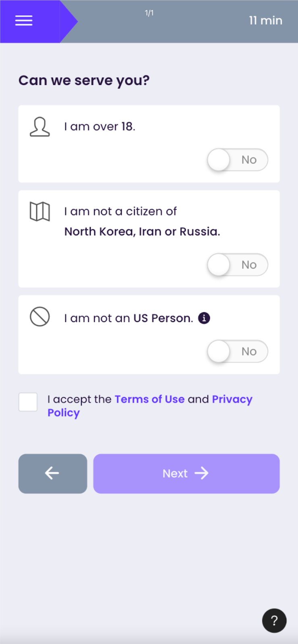
Task: Check the accept terms checkbox
Action: [x=28, y=402]
